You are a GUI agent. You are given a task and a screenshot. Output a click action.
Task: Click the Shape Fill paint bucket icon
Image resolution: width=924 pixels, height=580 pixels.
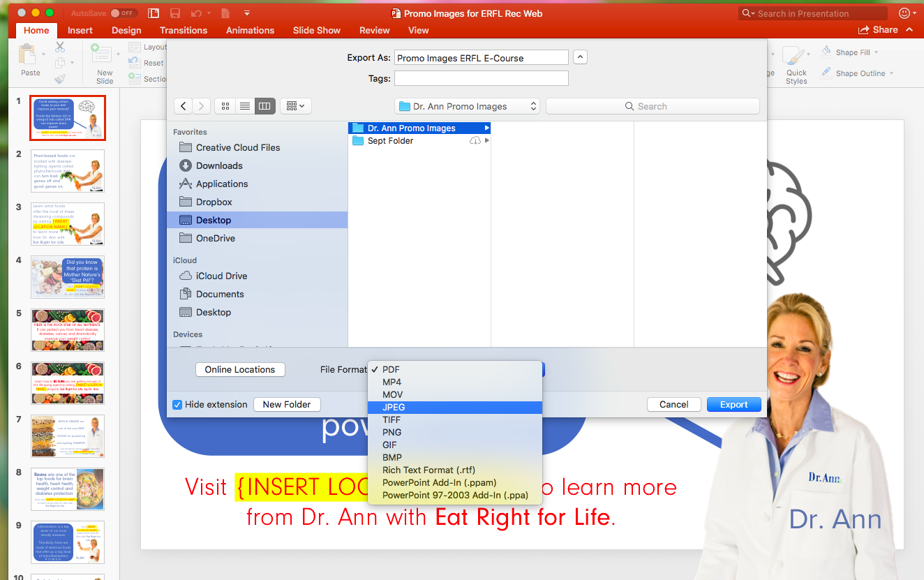(826, 52)
